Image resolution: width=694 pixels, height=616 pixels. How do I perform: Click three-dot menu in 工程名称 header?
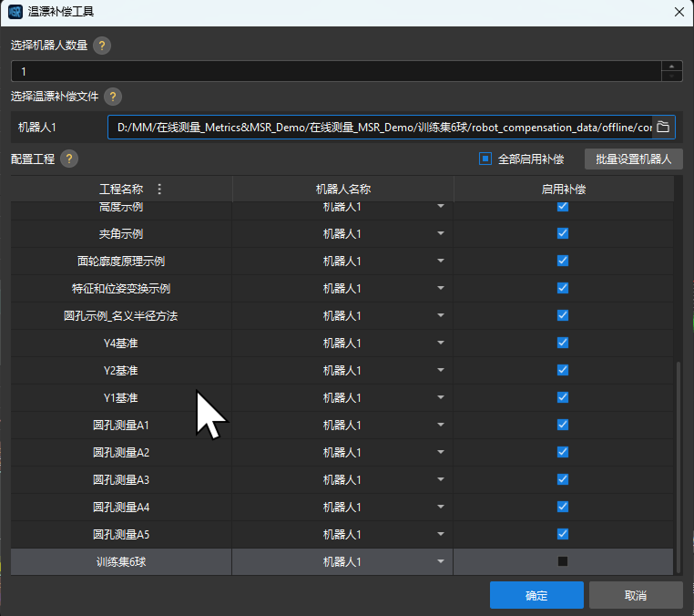point(160,190)
